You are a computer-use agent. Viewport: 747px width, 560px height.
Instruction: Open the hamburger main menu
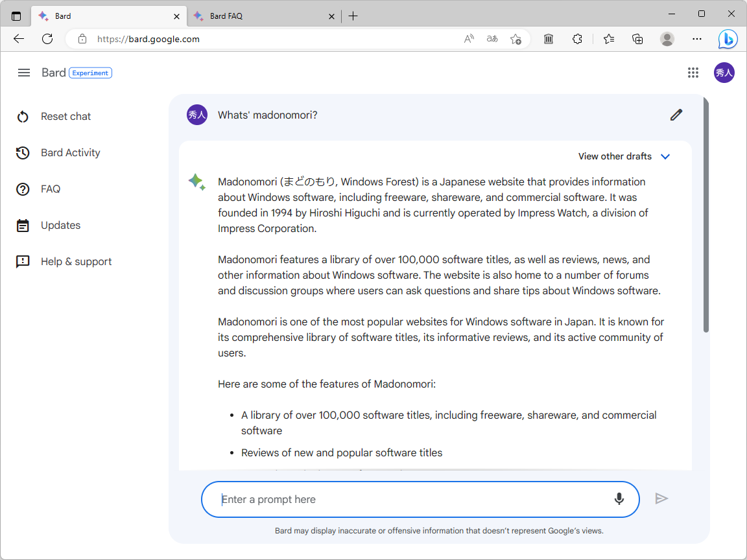(24, 73)
